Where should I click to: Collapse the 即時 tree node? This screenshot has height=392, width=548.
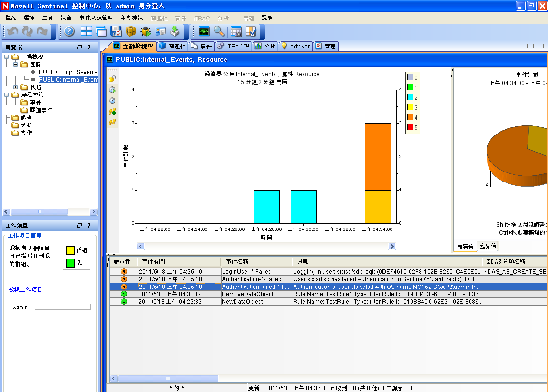click(15, 64)
